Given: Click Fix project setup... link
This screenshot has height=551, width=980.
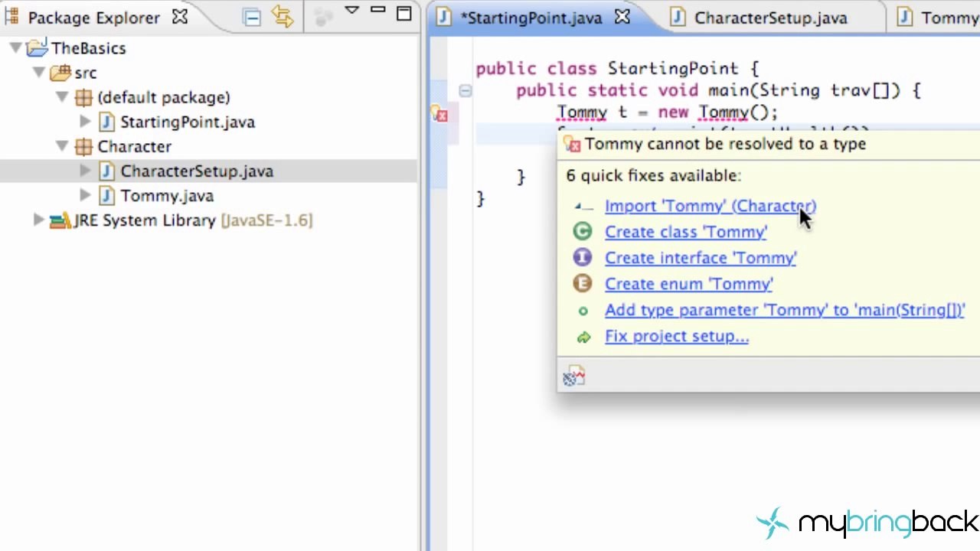Looking at the screenshot, I should (x=677, y=336).
